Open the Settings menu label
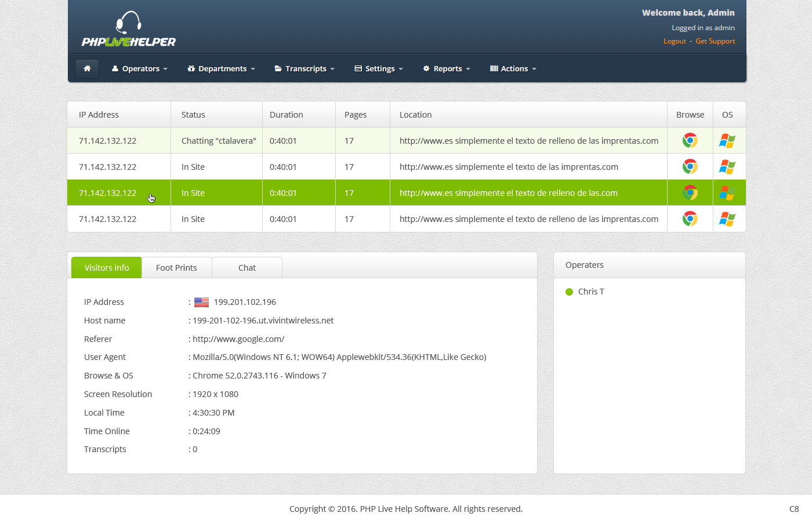This screenshot has height=524, width=812. click(380, 68)
